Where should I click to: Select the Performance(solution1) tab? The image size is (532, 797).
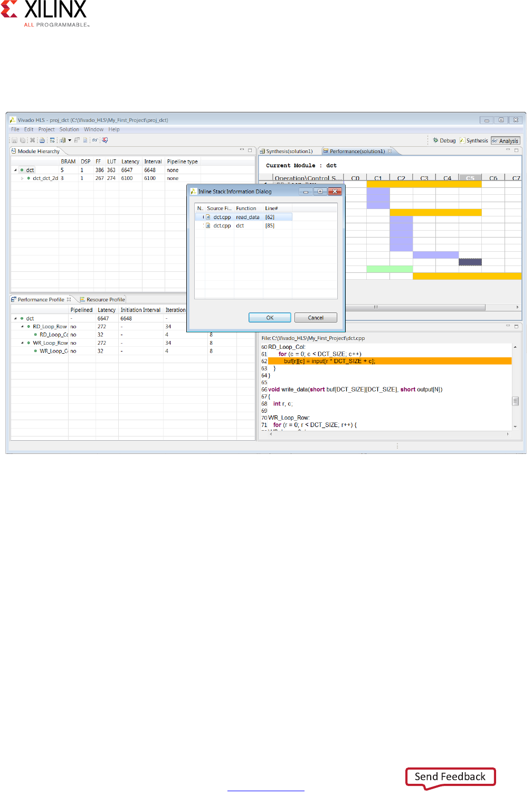pyautogui.click(x=357, y=151)
